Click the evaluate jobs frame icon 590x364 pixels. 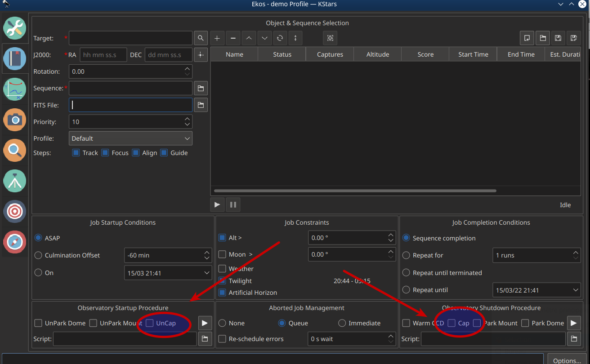point(330,38)
